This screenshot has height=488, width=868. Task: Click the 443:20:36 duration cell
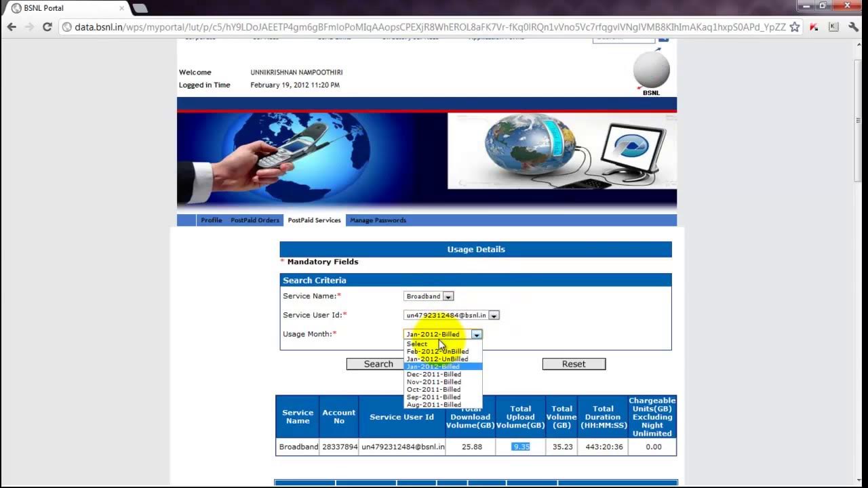[x=603, y=447]
